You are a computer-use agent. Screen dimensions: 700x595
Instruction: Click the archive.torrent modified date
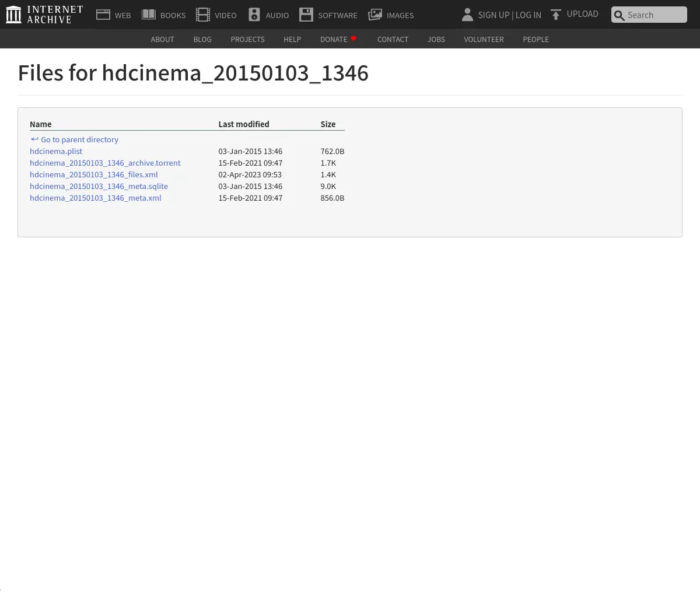click(250, 163)
